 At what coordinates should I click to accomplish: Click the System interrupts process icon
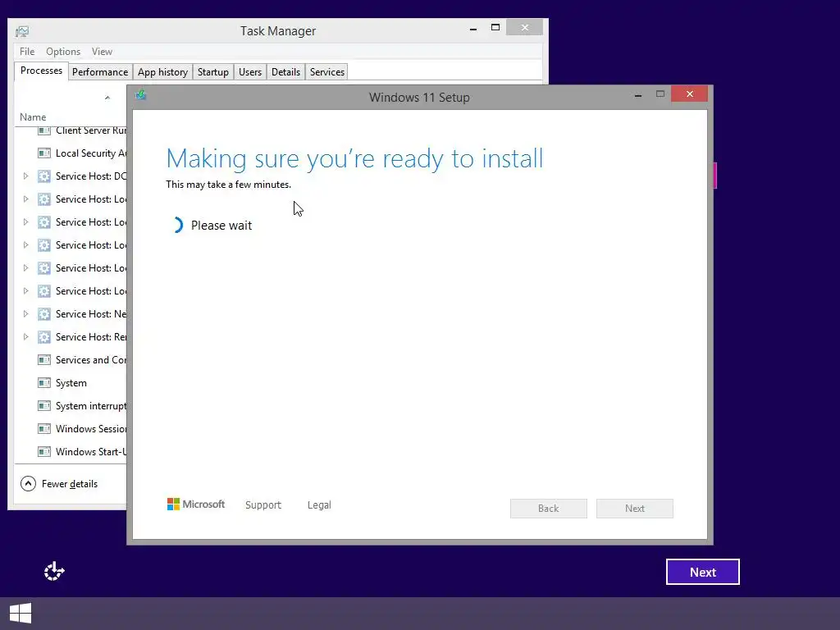[44, 406]
